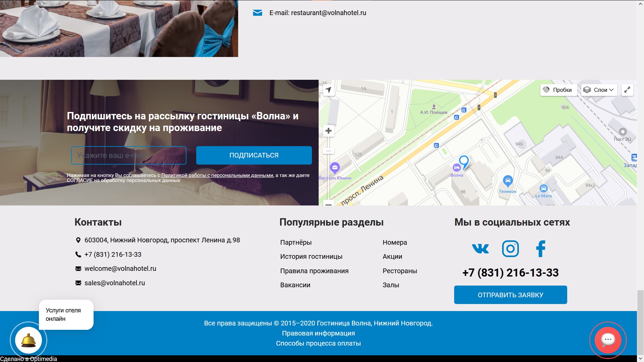Click the envelope icon next to restaurant email
Screen dimensions: 644x362
(x=257, y=13)
